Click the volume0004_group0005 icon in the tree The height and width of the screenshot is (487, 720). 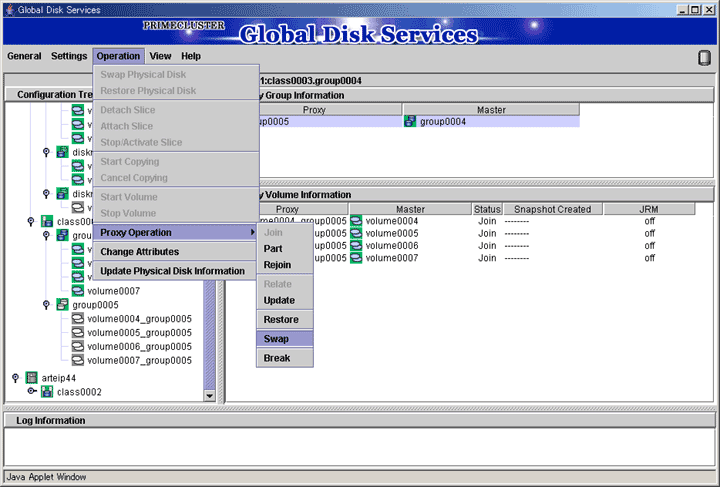click(78, 319)
